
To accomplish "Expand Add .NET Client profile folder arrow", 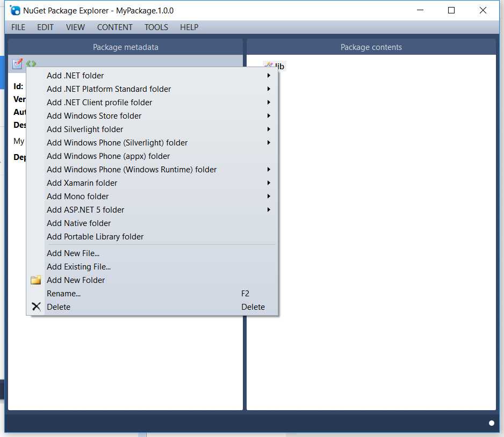I will pyautogui.click(x=269, y=103).
